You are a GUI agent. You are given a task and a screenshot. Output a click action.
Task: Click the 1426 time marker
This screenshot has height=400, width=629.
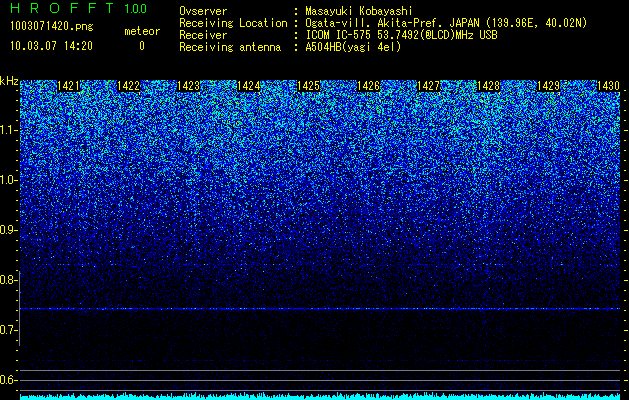click(x=368, y=86)
